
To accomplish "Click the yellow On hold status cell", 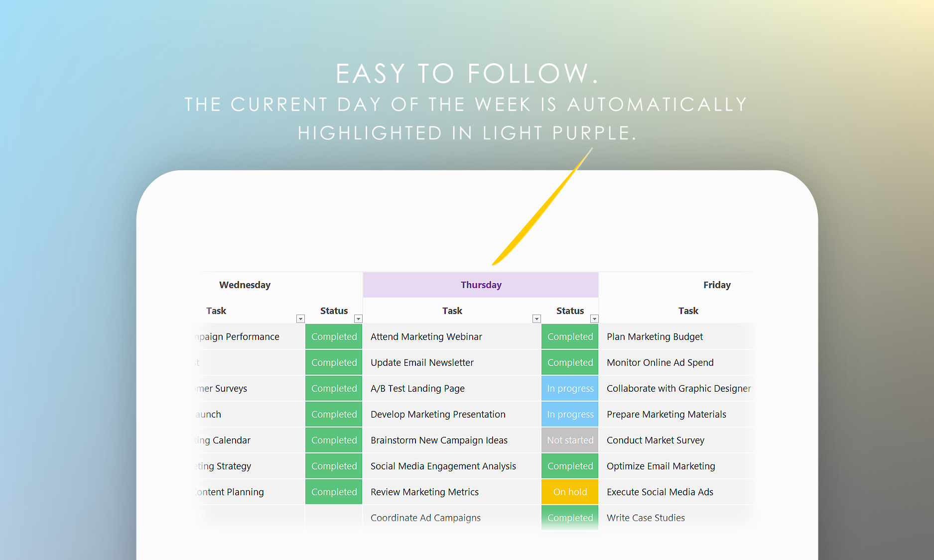I will 570,492.
